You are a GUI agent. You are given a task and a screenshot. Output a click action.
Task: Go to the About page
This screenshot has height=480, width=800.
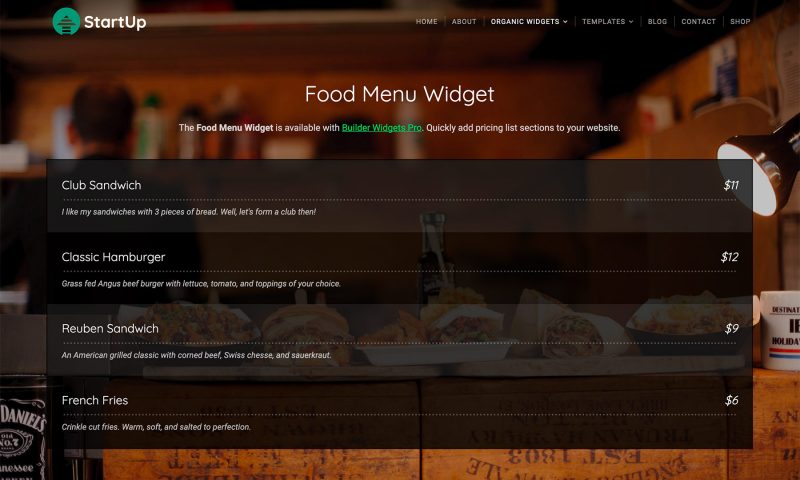coord(464,21)
